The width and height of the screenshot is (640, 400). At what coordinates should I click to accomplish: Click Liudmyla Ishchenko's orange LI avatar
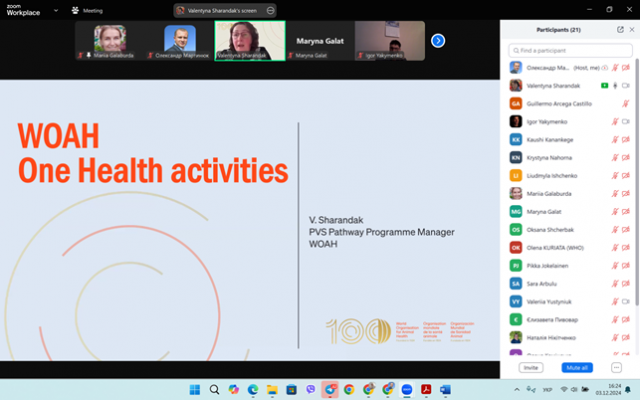point(516,176)
